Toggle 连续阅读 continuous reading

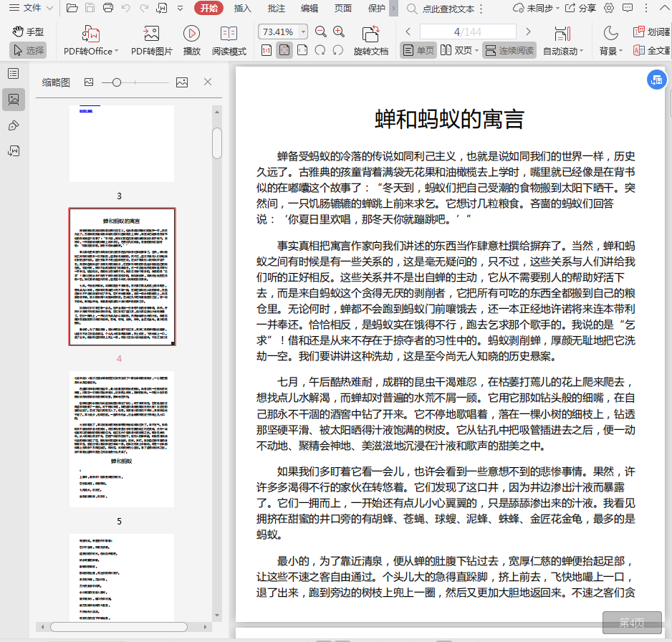click(x=509, y=50)
